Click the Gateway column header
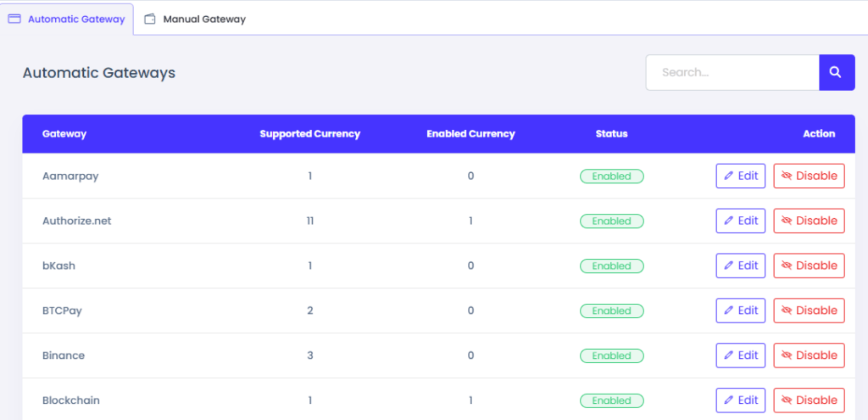 64,134
